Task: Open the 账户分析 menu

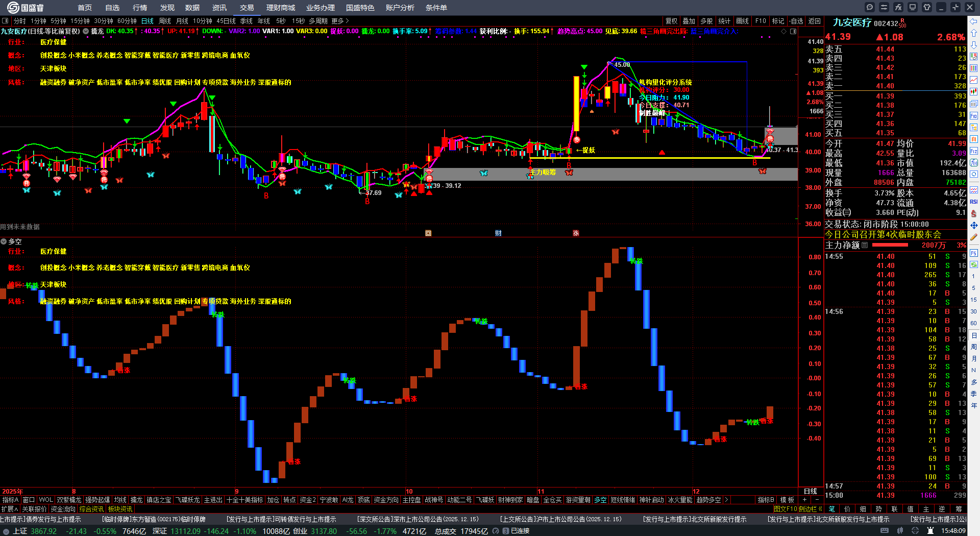Action: pyautogui.click(x=400, y=8)
